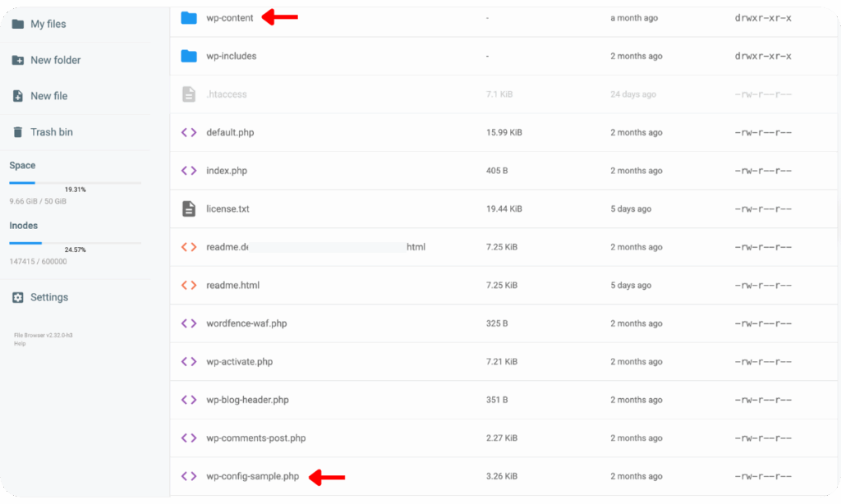841x504 pixels.
Task: Click the code icon beside default.php
Action: click(x=188, y=132)
